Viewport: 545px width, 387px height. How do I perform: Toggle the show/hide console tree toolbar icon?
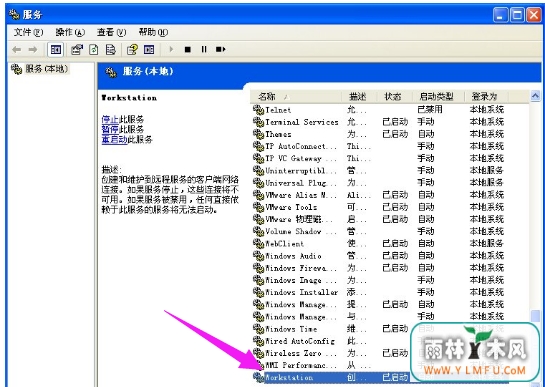point(56,50)
